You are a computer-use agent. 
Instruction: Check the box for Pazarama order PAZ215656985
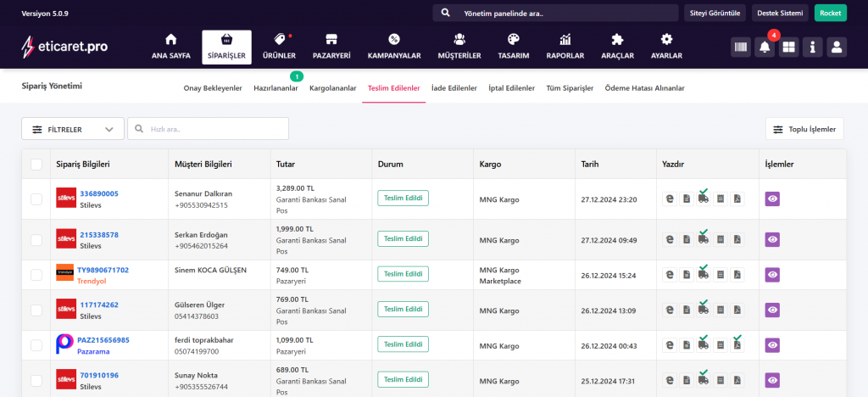click(x=36, y=345)
